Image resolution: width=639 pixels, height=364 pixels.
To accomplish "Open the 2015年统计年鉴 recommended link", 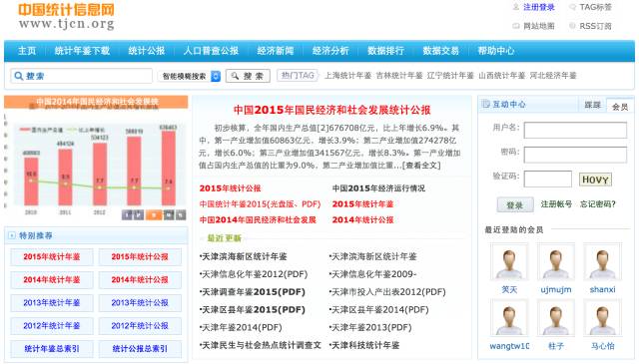I will [52, 257].
